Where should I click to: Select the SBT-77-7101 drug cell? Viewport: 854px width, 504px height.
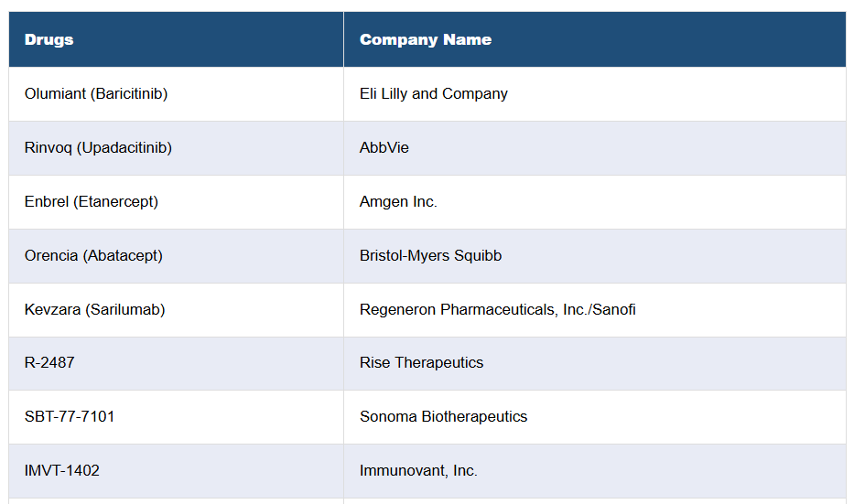pos(70,416)
